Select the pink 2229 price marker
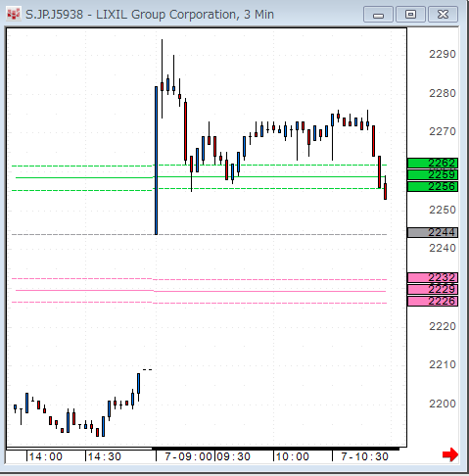469x476 pixels. point(433,289)
